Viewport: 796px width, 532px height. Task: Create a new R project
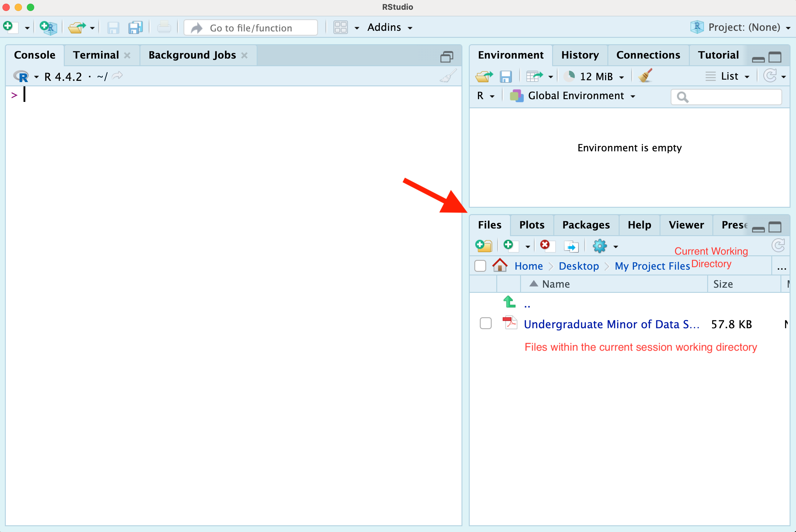point(48,27)
